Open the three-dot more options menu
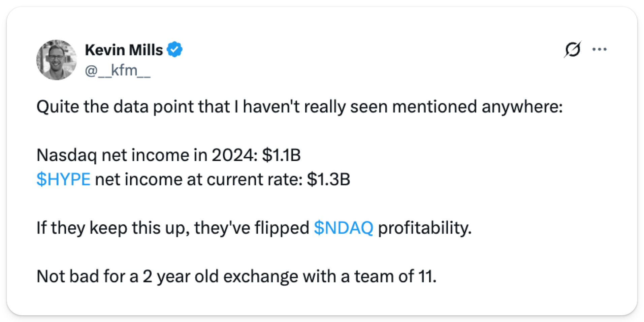This screenshot has height=322, width=644. point(599,50)
